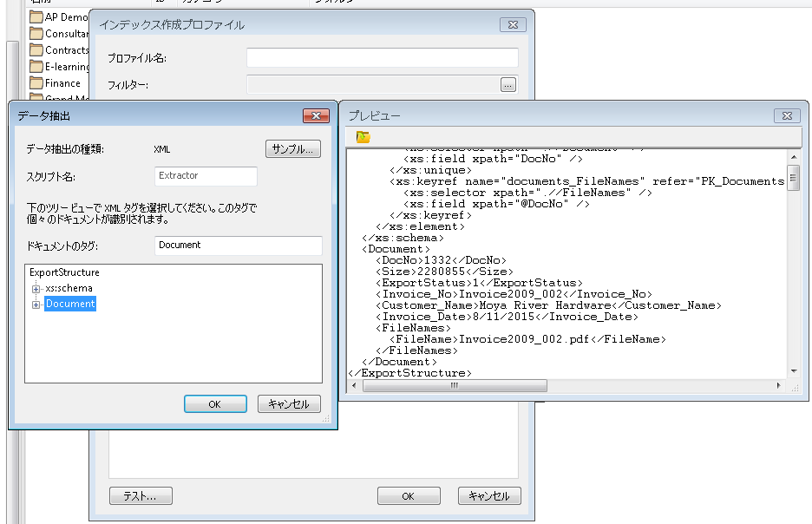
Task: Focus the スクリプト名 Extractor field
Action: (x=206, y=176)
